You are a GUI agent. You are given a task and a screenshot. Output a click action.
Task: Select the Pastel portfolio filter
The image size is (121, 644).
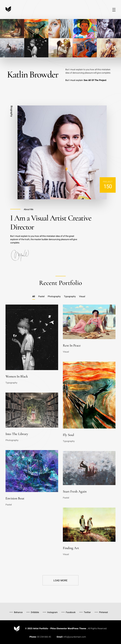coord(41,297)
